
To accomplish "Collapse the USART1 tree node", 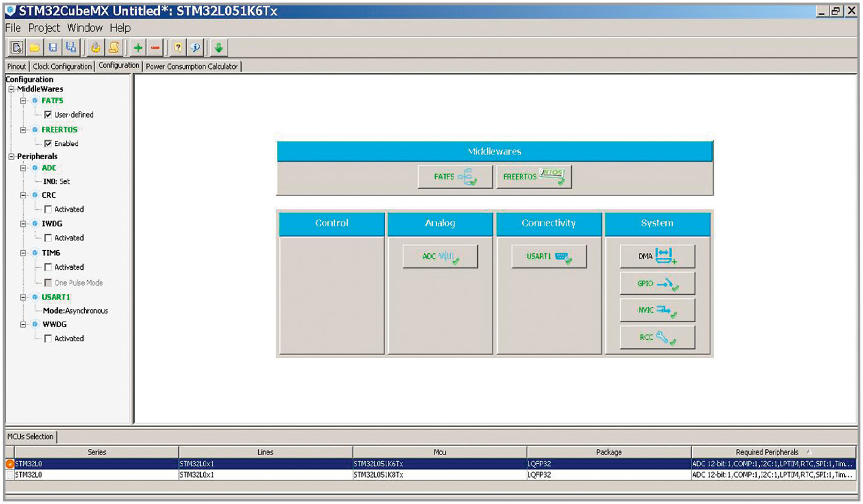I will (23, 297).
